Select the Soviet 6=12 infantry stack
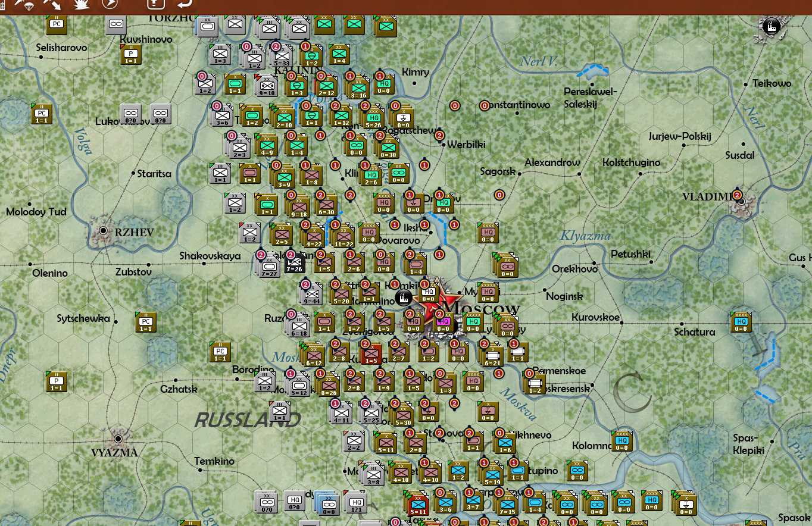Screen dimensions: 812x526 (313, 355)
